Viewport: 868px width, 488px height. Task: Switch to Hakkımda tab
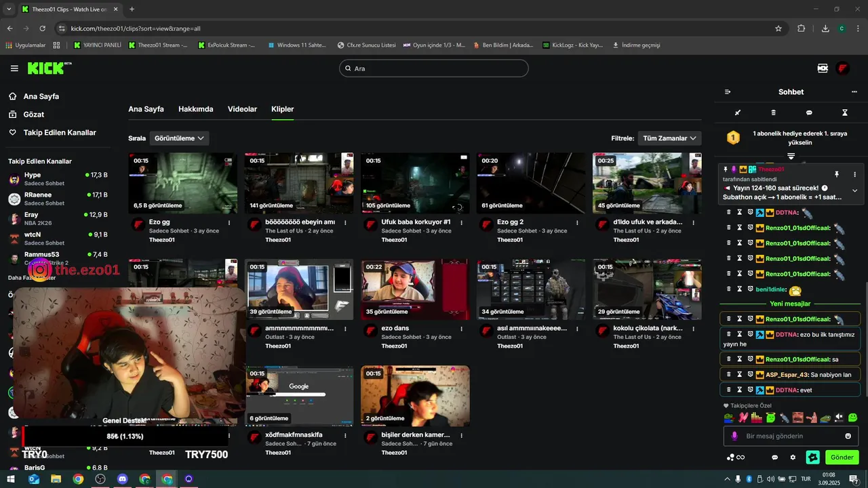click(196, 109)
